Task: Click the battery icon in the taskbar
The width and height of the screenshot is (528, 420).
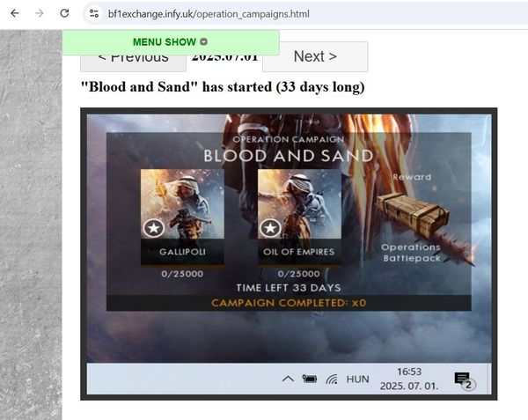Action: 310,379
